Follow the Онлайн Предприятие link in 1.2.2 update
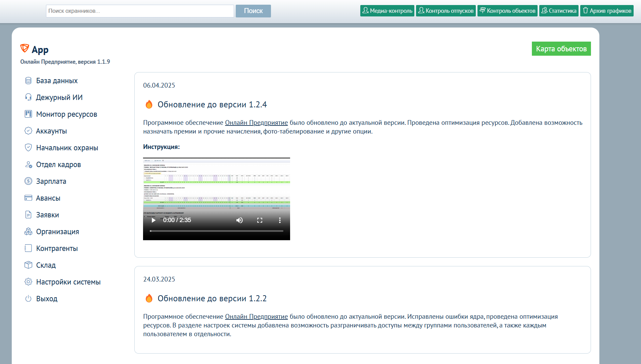The width and height of the screenshot is (641, 364). pyautogui.click(x=256, y=317)
